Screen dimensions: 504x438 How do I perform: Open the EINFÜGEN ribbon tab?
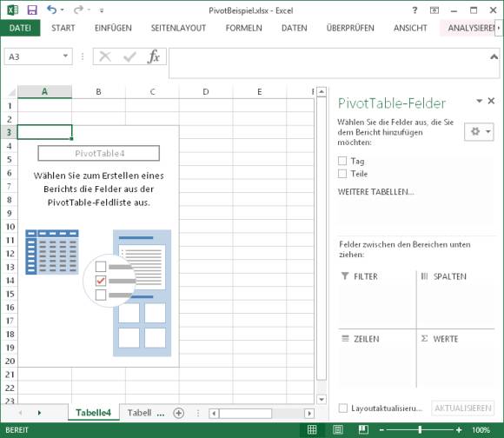[113, 29]
